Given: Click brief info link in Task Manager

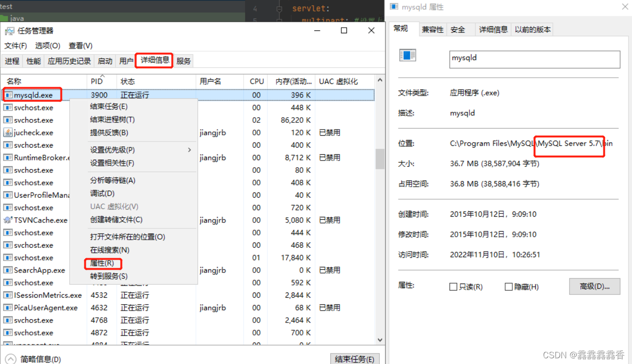Looking at the screenshot, I should [x=41, y=359].
